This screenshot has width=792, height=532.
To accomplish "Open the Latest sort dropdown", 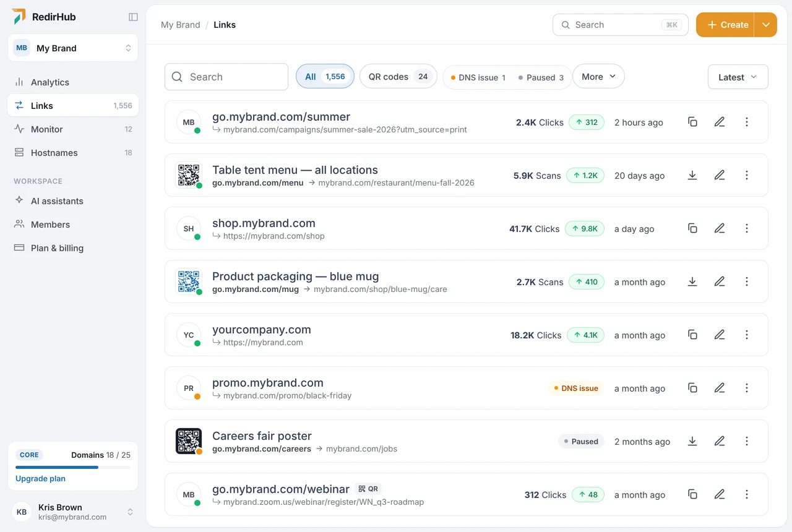I will pos(738,77).
